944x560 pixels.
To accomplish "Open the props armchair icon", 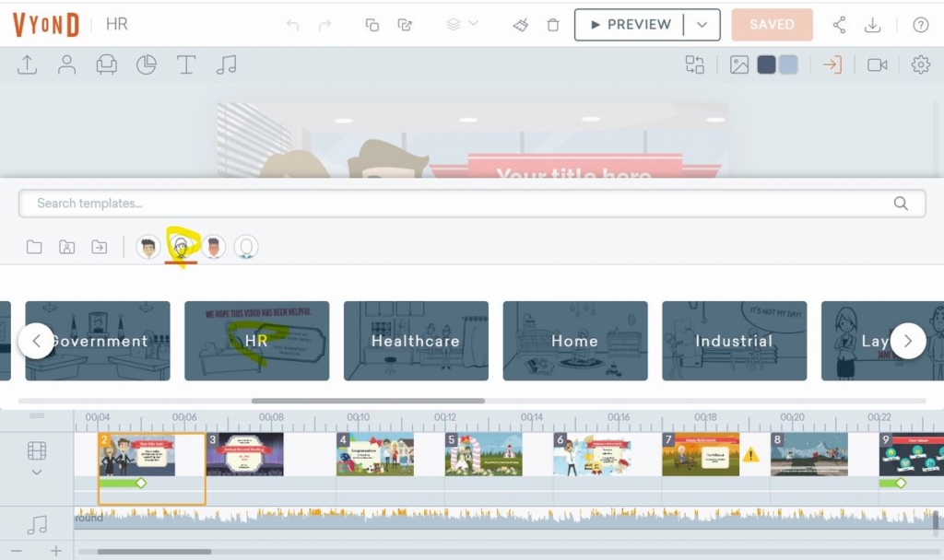I will (107, 64).
